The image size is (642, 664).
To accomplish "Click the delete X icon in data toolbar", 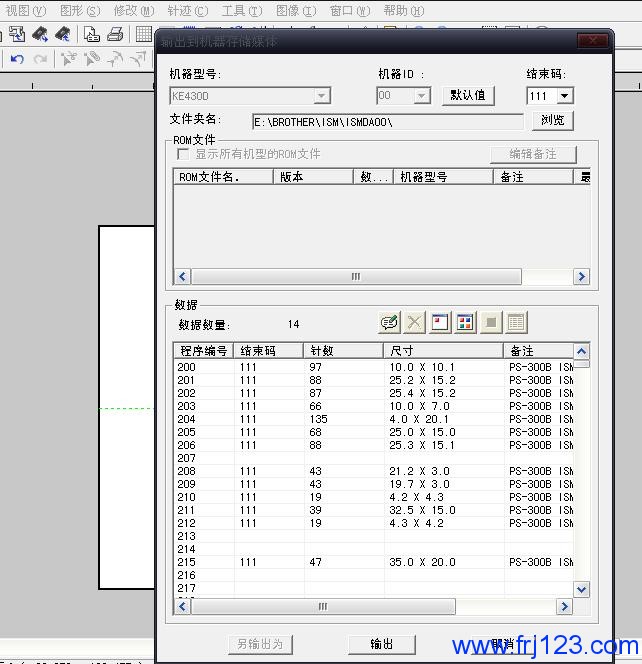I will pyautogui.click(x=415, y=322).
